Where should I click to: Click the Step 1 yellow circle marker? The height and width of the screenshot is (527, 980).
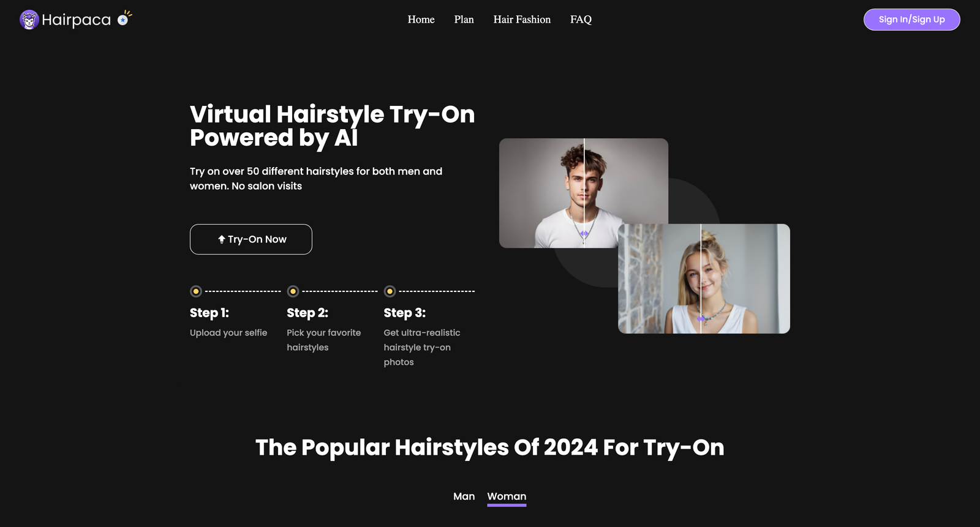click(196, 291)
